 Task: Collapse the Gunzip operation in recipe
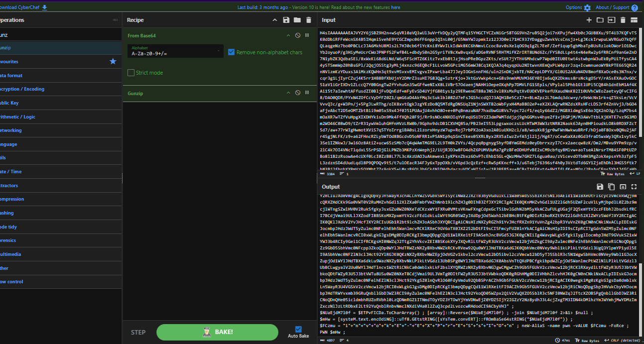click(288, 93)
